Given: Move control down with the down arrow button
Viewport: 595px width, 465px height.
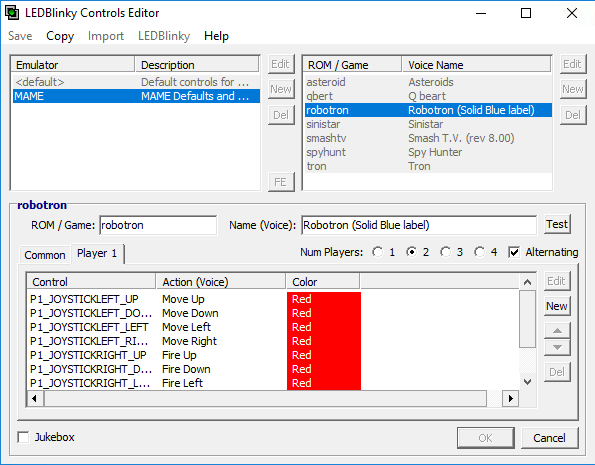Looking at the screenshot, I should (x=557, y=347).
